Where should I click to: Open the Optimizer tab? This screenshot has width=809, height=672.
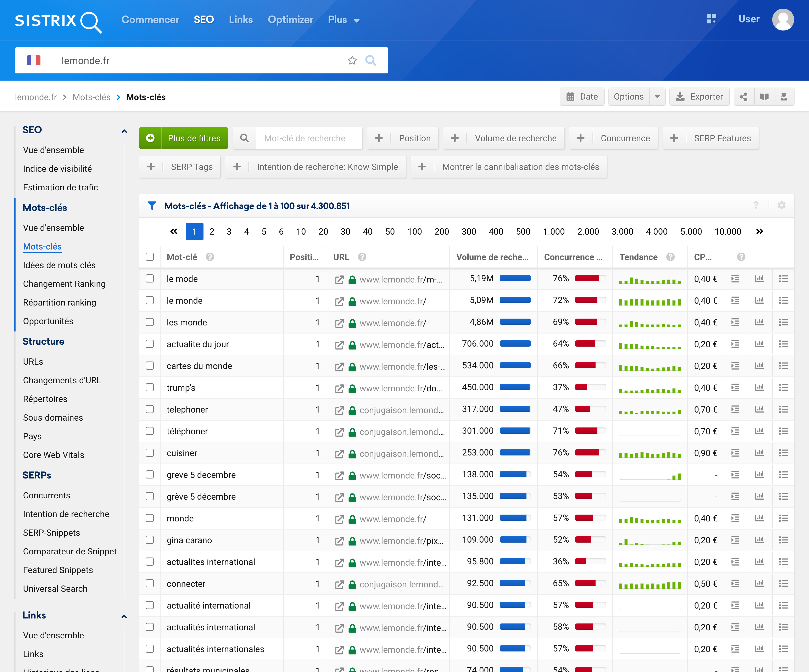(x=290, y=20)
